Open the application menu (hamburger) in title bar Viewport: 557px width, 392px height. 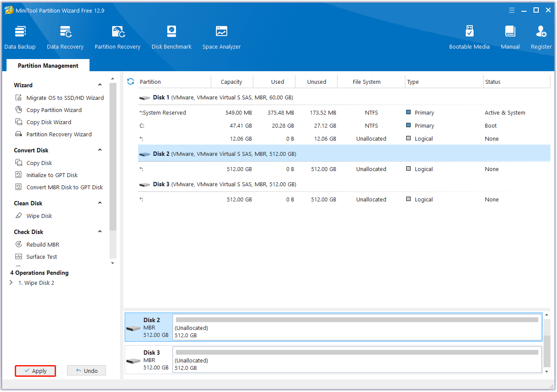coord(511,10)
